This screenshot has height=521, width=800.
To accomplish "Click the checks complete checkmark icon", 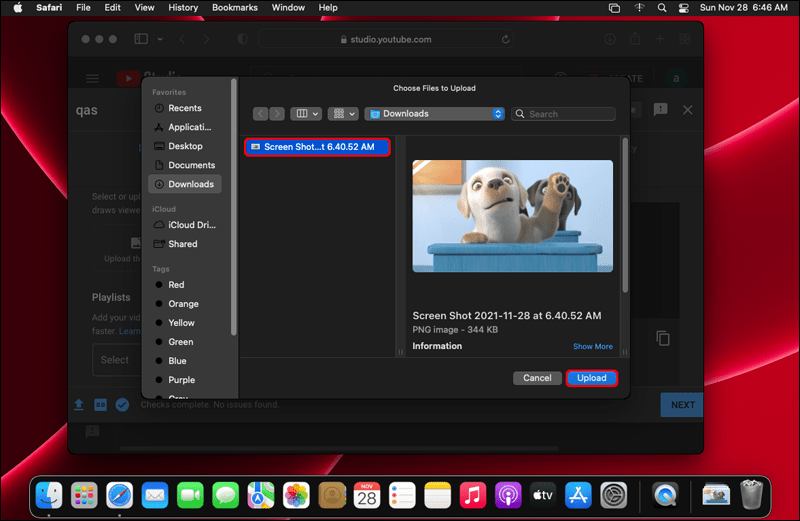I will click(122, 405).
